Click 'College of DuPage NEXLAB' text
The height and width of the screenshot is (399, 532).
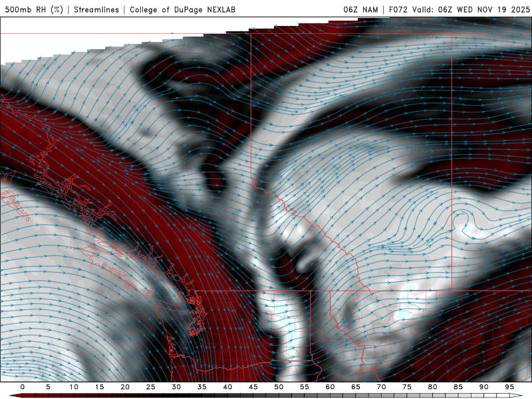[x=182, y=9]
